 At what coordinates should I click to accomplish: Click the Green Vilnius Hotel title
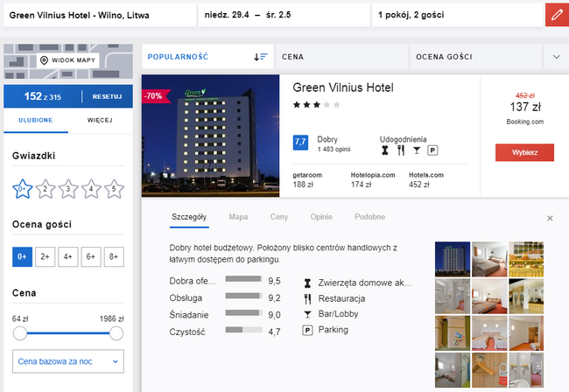(343, 87)
